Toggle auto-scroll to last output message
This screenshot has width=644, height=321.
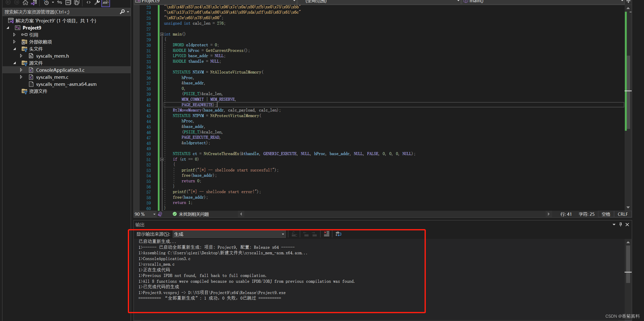click(294, 234)
